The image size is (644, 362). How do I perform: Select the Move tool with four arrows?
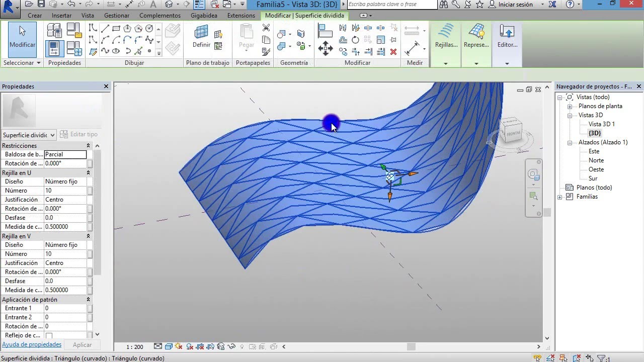click(x=326, y=49)
